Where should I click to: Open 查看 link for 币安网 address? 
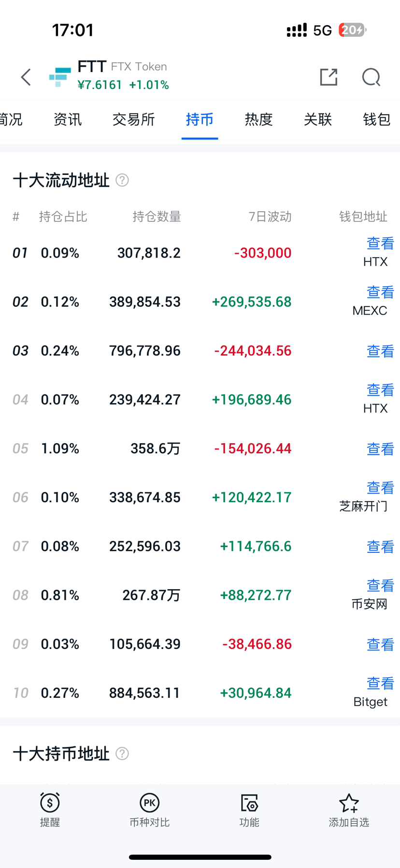tap(380, 586)
